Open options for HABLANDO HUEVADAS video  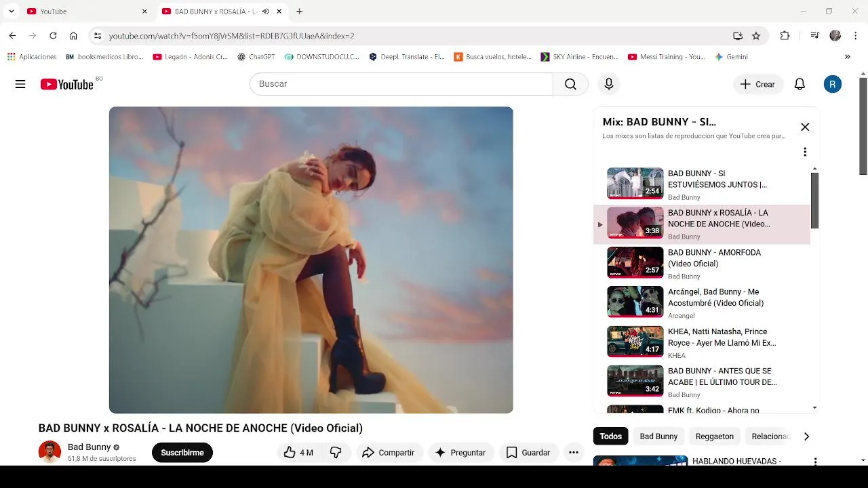tap(815, 462)
